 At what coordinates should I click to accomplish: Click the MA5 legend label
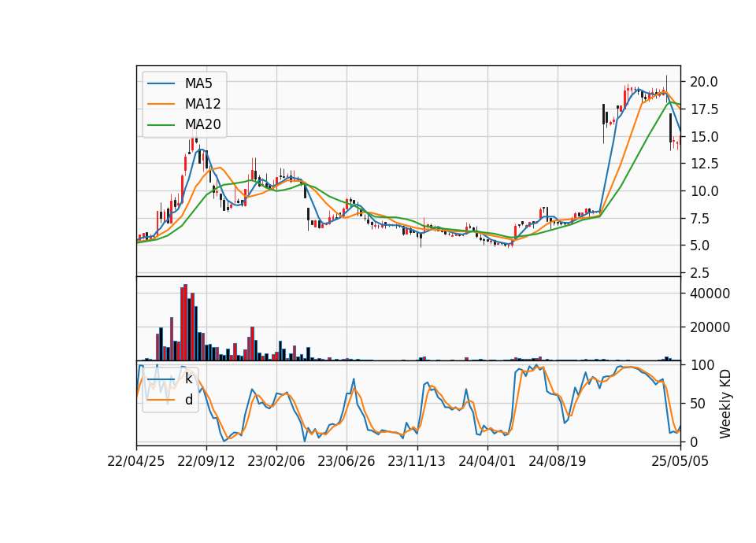198,83
